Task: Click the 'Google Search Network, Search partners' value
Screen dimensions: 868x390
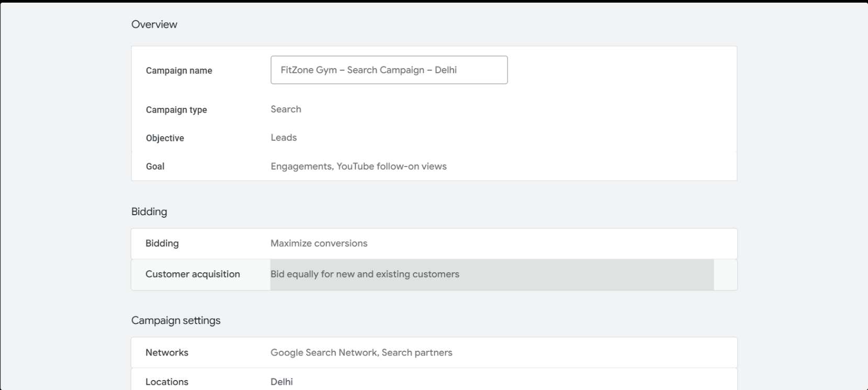Action: click(x=361, y=352)
